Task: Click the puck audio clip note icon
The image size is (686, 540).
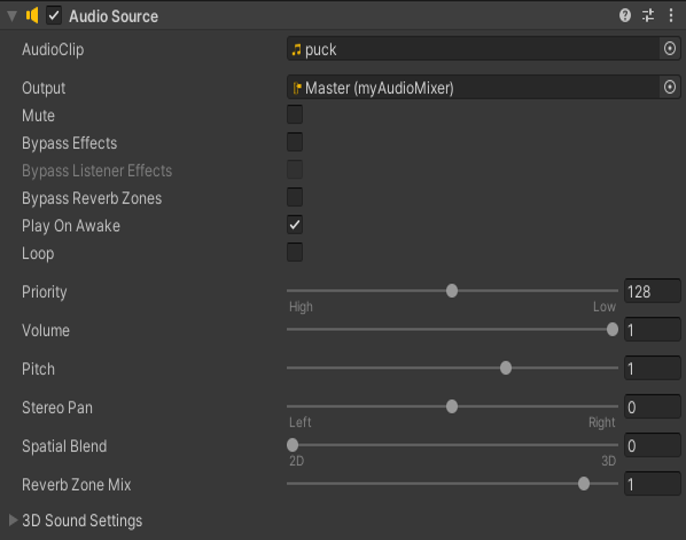Action: (x=297, y=49)
